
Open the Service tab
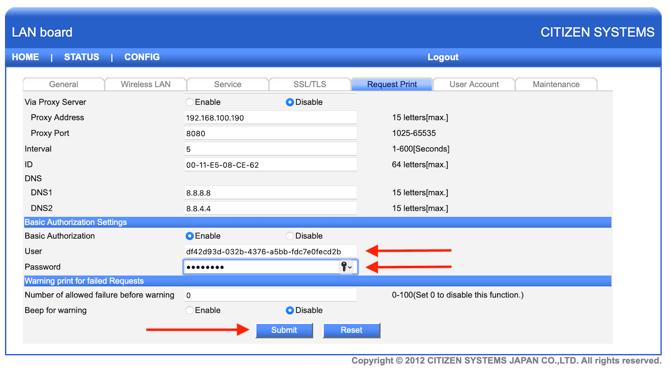[x=227, y=84]
